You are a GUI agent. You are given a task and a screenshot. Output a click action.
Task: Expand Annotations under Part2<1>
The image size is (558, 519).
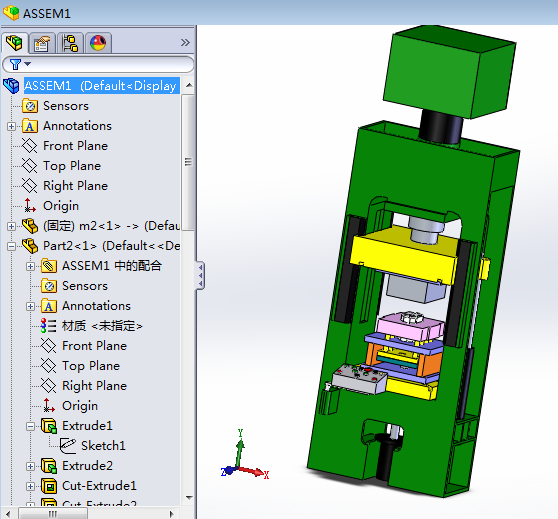pyautogui.click(x=31, y=306)
